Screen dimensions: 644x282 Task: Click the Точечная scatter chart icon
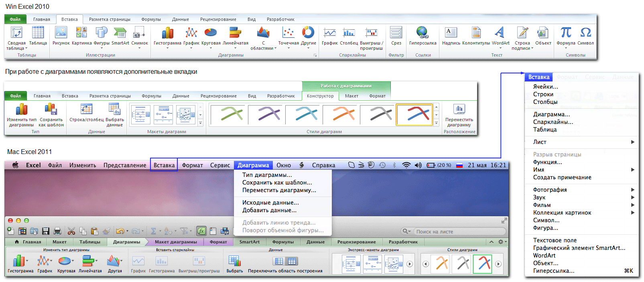point(288,32)
